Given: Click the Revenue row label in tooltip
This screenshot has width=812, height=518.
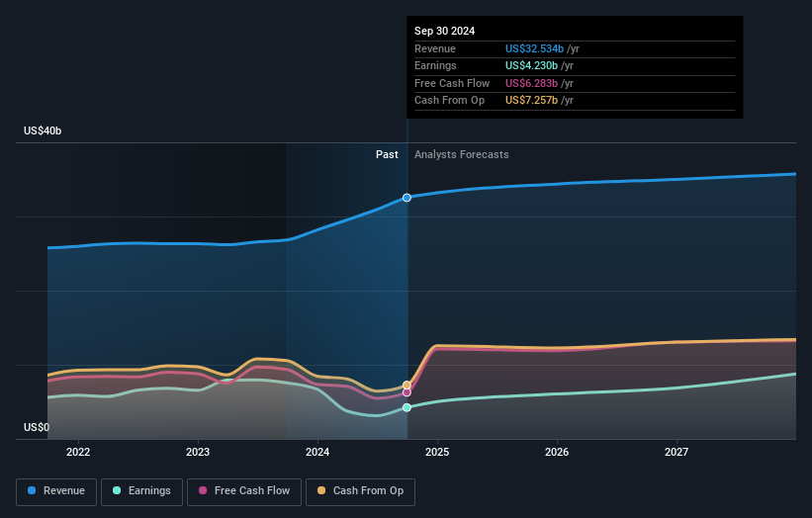Looking at the screenshot, I should pos(435,48).
